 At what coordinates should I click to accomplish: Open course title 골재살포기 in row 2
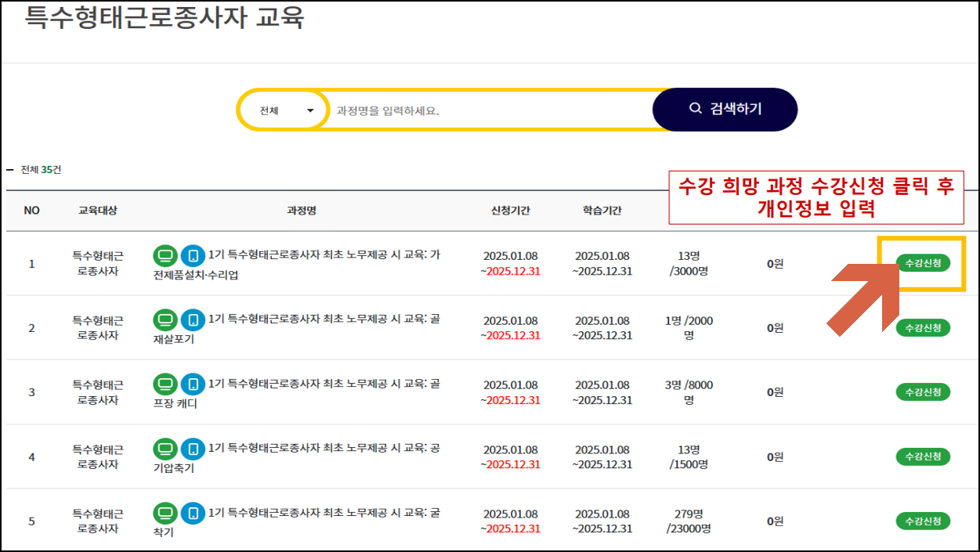coord(297,329)
